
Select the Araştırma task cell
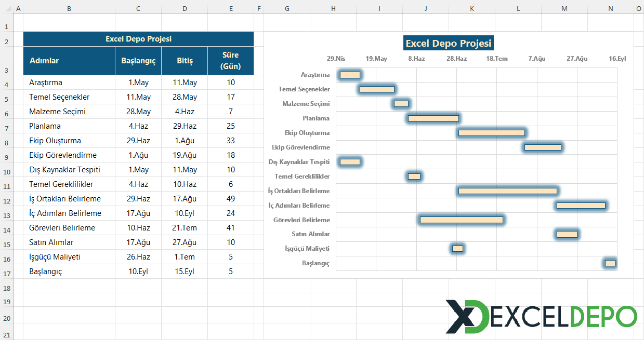coord(69,83)
